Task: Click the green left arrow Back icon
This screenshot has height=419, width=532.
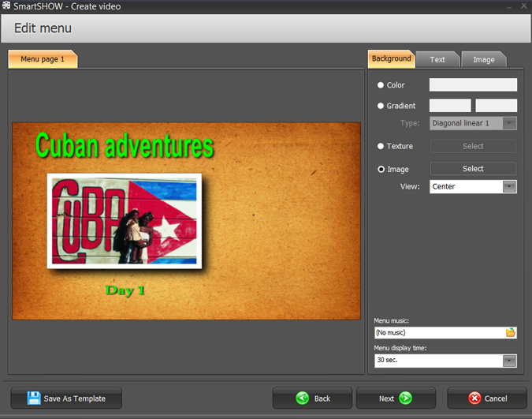Action: click(303, 398)
